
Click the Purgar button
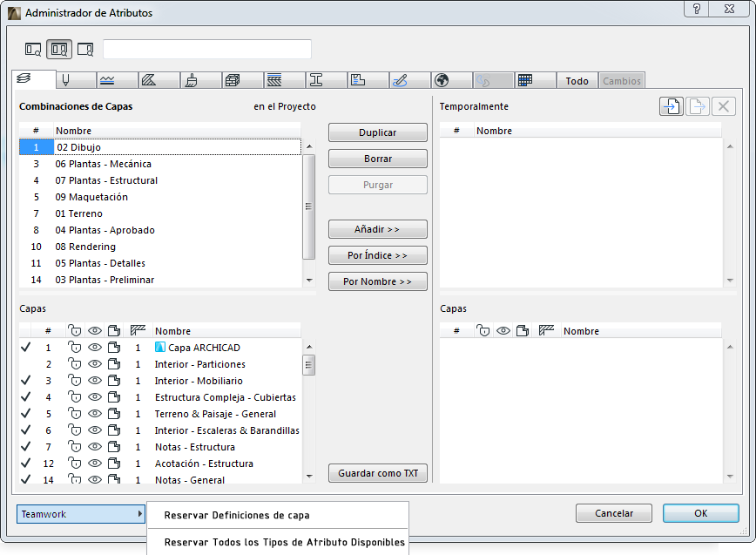377,185
